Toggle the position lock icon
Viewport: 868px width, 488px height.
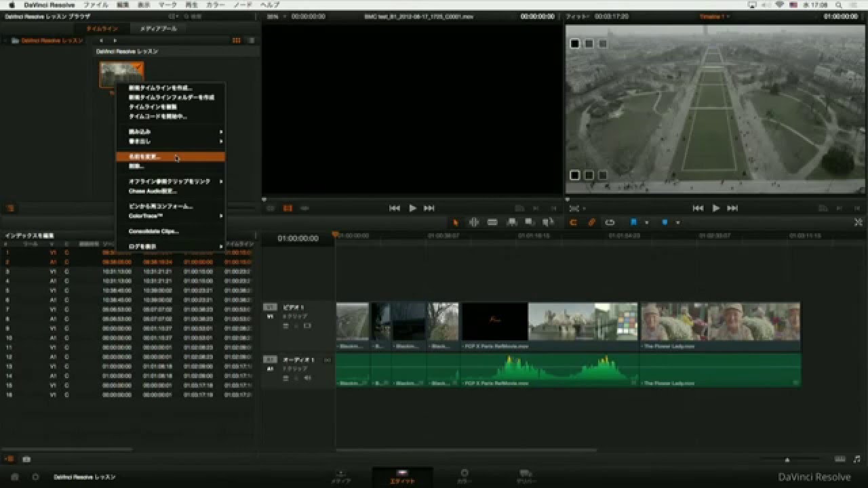[610, 222]
